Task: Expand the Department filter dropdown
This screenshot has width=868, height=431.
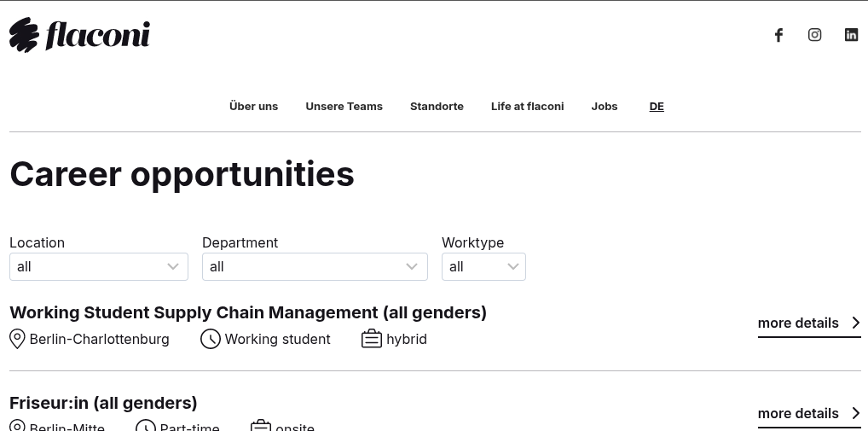Action: (315, 266)
